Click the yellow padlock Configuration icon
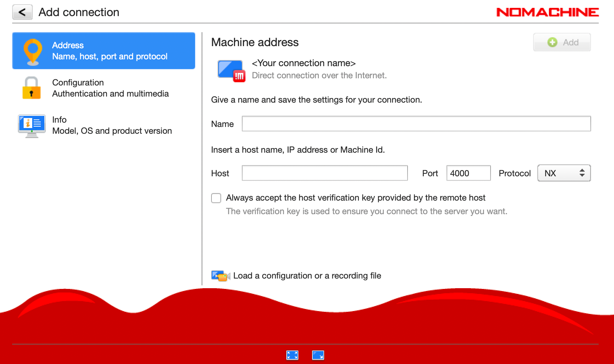Screen dimensions: 614x364 31,88
